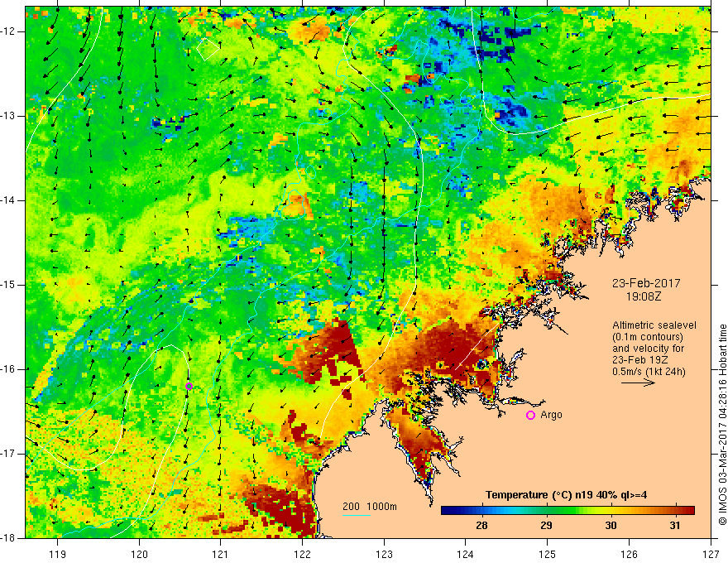Click the longitude axis label 127
The height and width of the screenshot is (563, 728).
point(711,554)
